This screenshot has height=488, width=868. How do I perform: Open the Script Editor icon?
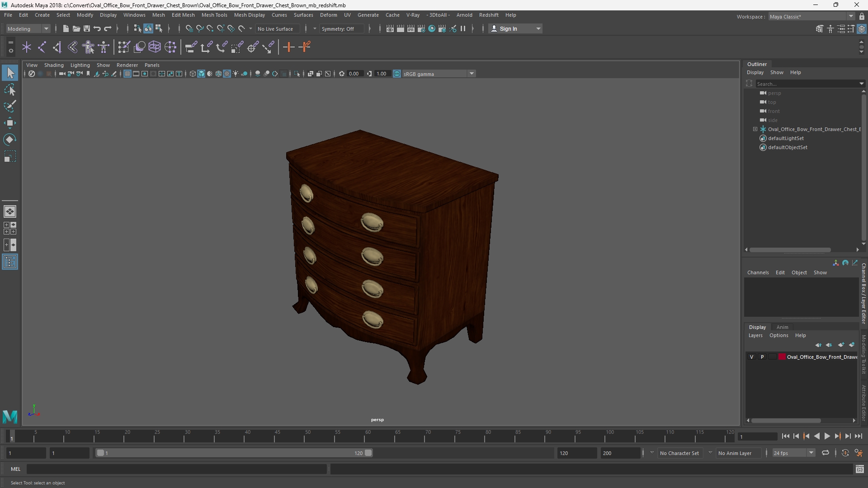(x=859, y=469)
